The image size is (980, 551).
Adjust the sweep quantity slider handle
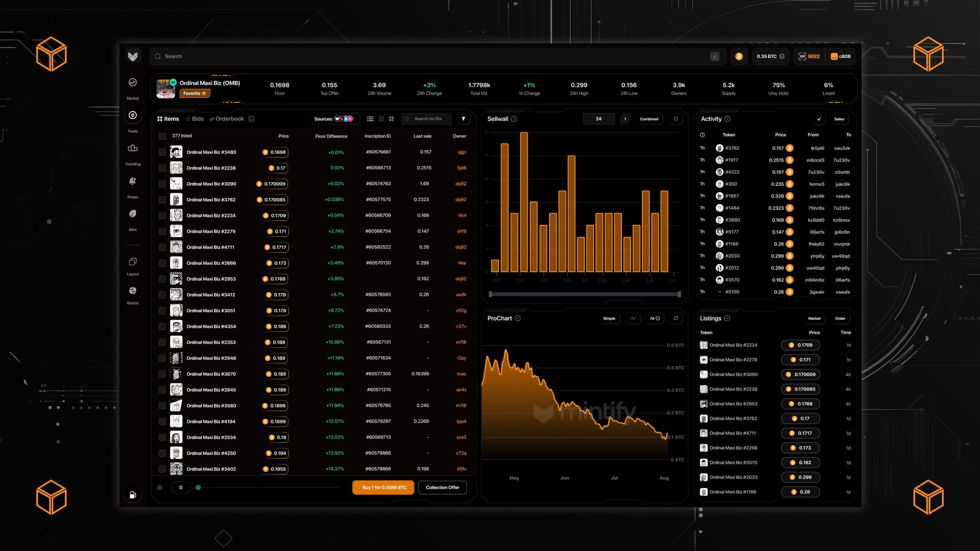pos(198,487)
